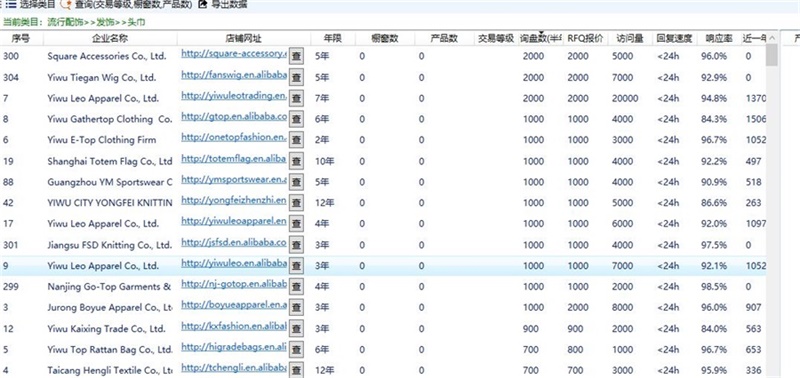Select the 84.3% response rate value
This screenshot has width=800, height=378.
(x=714, y=119)
